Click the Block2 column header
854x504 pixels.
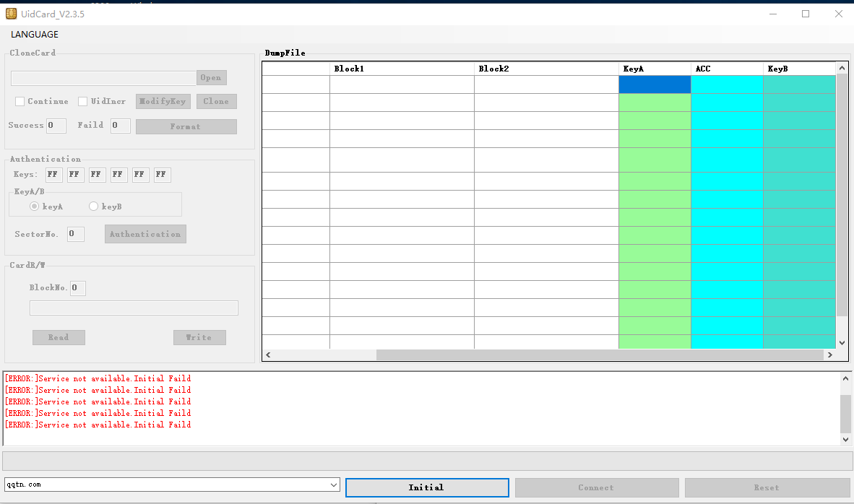tap(546, 69)
